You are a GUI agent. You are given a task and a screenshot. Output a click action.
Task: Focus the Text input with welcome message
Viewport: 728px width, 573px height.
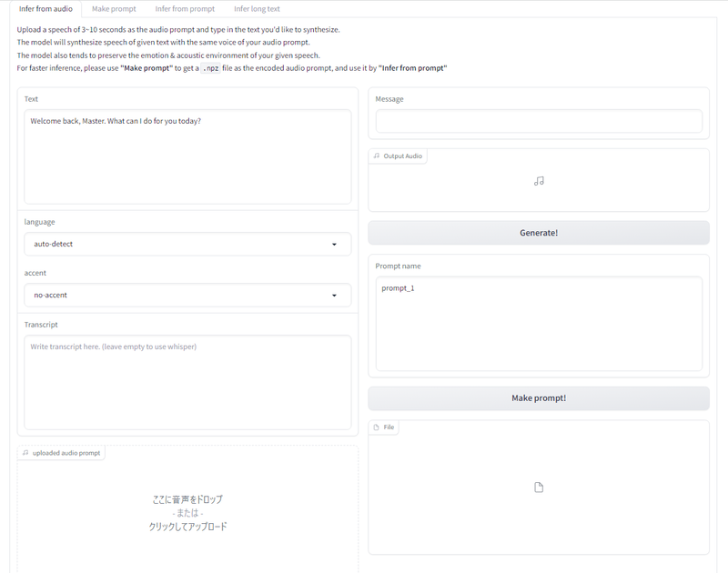point(187,156)
